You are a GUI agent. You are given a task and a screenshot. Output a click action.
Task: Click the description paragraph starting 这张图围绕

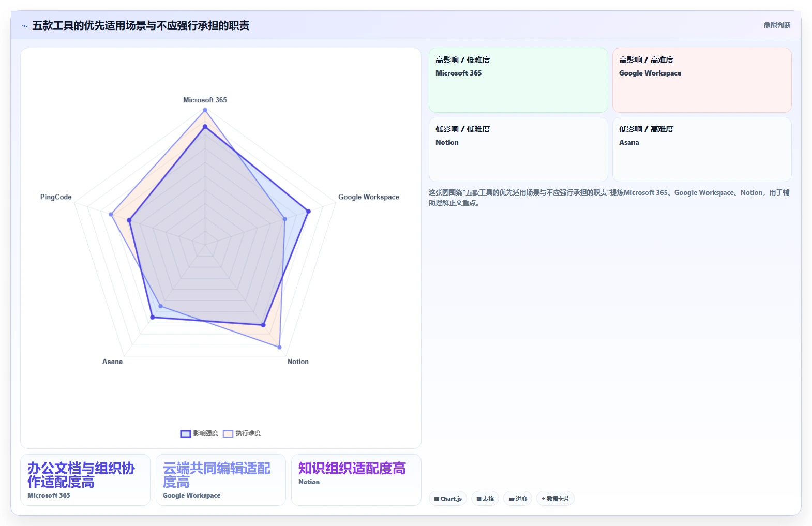pyautogui.click(x=609, y=198)
